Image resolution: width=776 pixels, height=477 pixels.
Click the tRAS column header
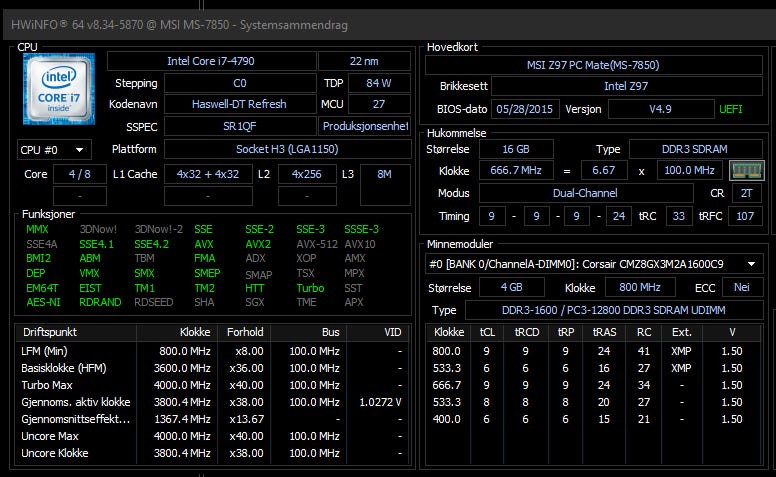(x=605, y=333)
